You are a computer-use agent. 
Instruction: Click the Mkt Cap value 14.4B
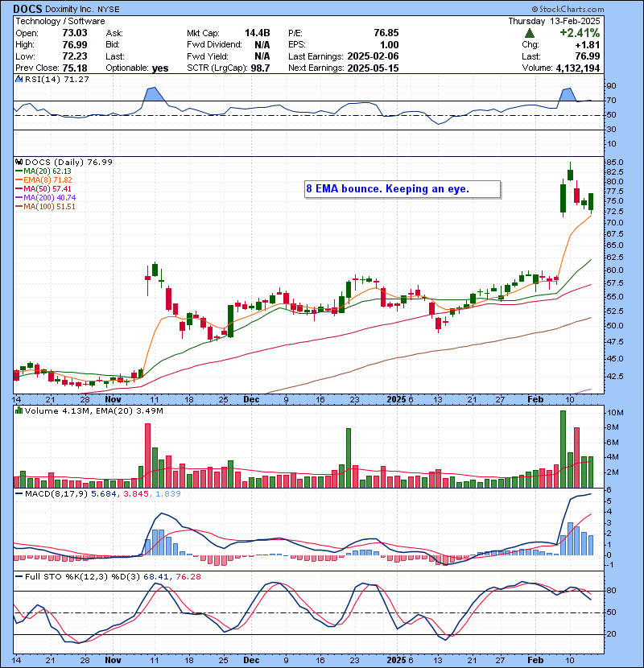click(258, 33)
